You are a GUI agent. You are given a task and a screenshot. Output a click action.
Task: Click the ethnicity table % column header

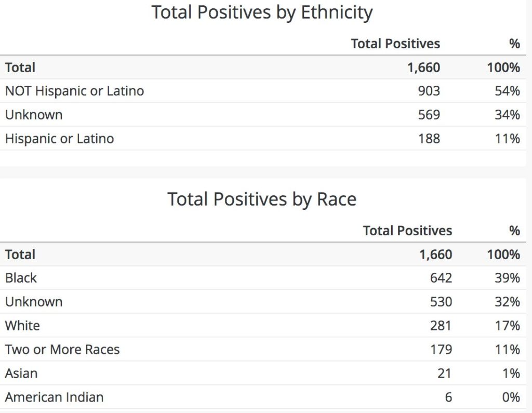pyautogui.click(x=514, y=44)
